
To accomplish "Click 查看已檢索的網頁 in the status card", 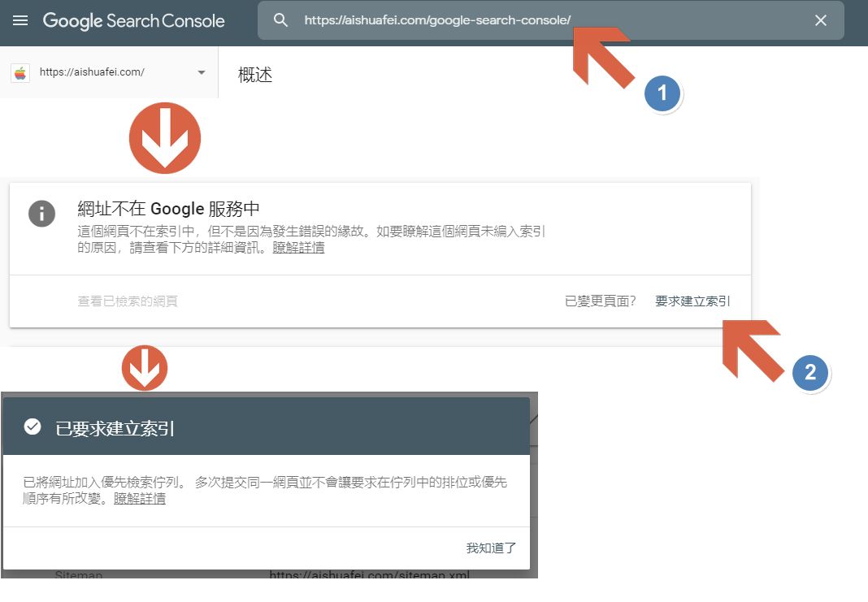I will click(x=128, y=301).
